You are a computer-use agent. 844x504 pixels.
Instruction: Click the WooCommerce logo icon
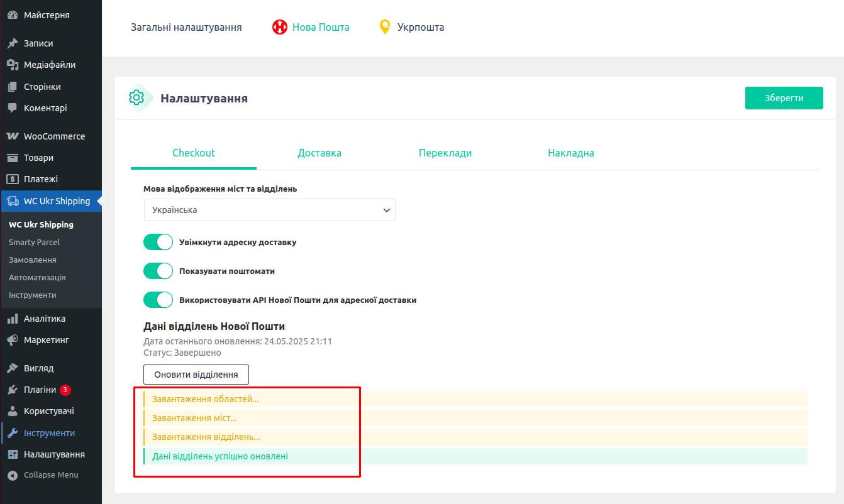(x=13, y=136)
